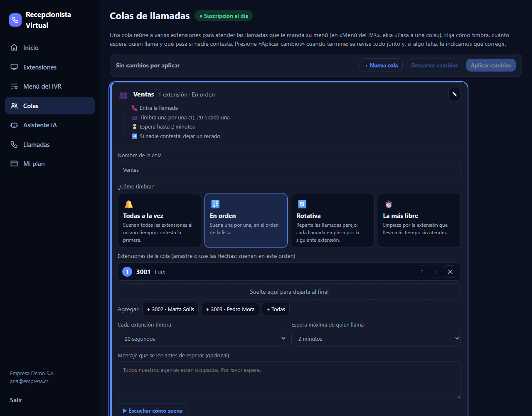
Task: Click the clock icon on La más libre
Action: 389,204
